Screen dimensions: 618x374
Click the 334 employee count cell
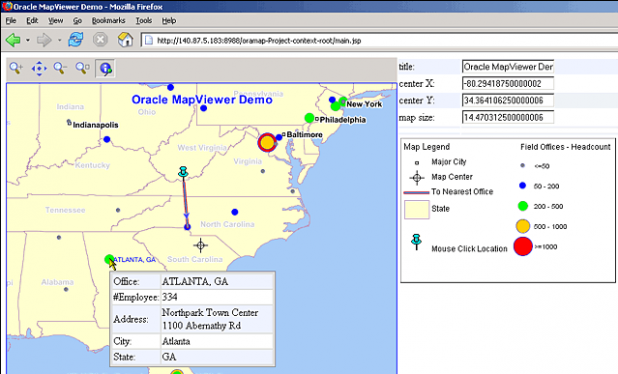tap(217, 297)
